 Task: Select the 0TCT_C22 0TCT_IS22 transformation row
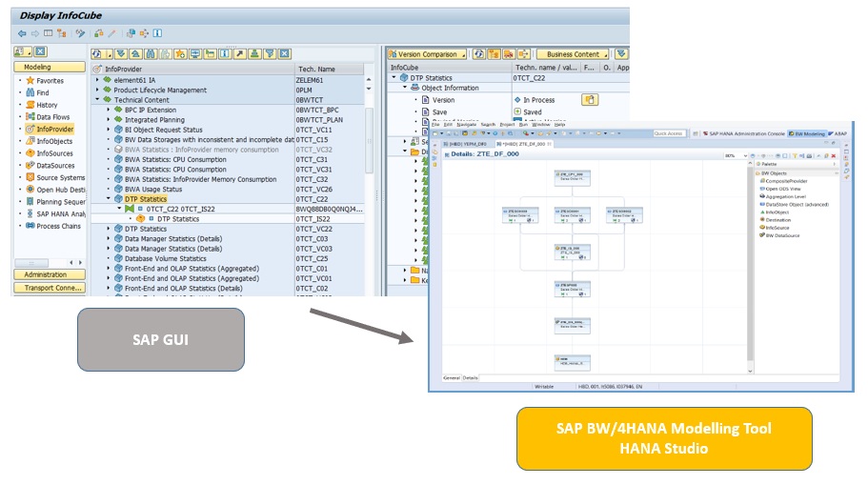[228, 209]
